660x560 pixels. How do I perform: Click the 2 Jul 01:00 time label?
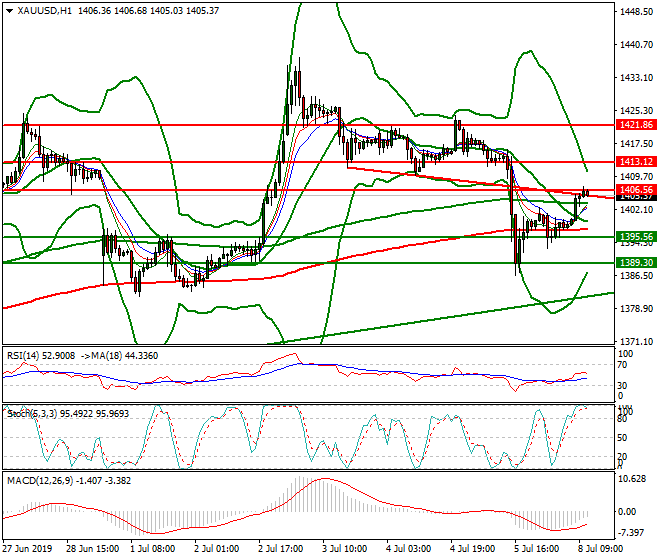coord(216,549)
